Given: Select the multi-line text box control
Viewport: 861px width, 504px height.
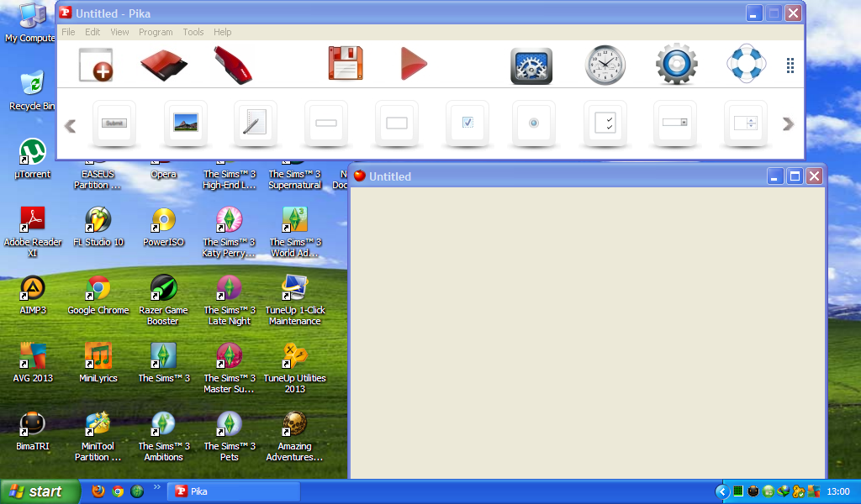Looking at the screenshot, I should click(x=397, y=123).
